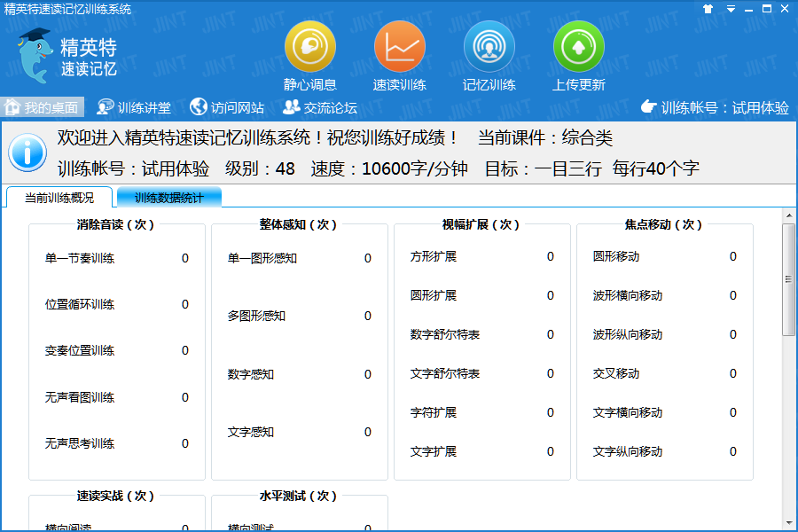Image resolution: width=798 pixels, height=532 pixels.
Task: Select 数字舒尔特表 under 视幅扩展
Action: tap(445, 335)
